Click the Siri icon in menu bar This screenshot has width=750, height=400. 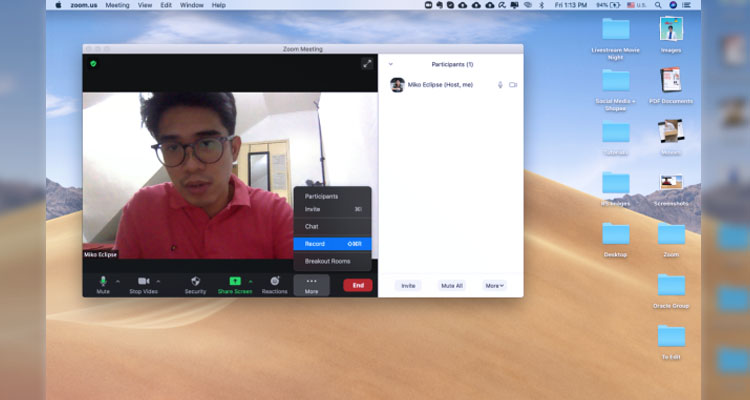click(x=673, y=5)
